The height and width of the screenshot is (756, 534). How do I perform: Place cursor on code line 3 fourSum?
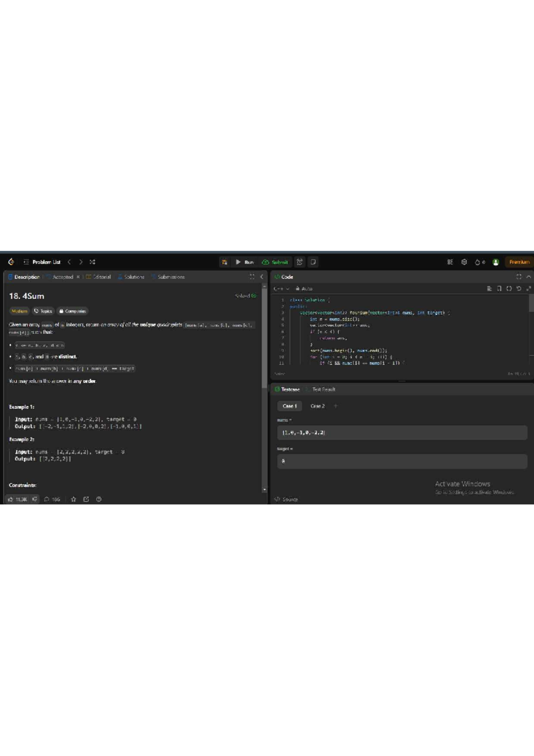pyautogui.click(x=374, y=313)
